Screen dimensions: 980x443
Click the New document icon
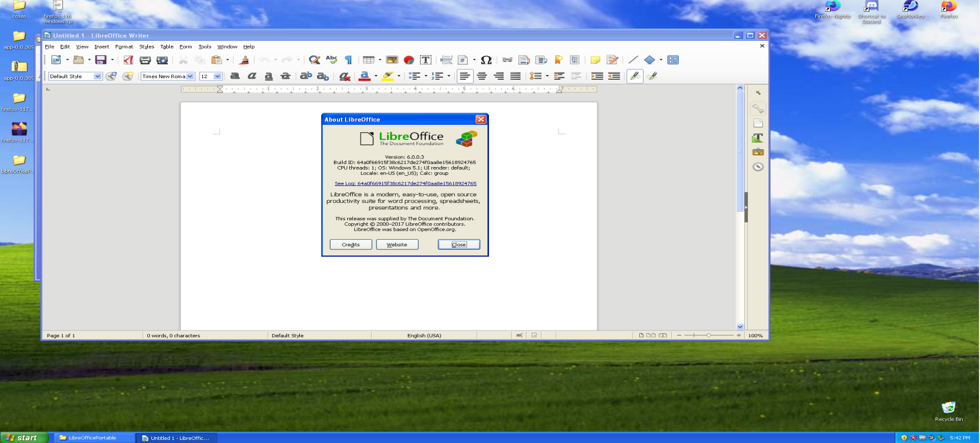[56, 60]
